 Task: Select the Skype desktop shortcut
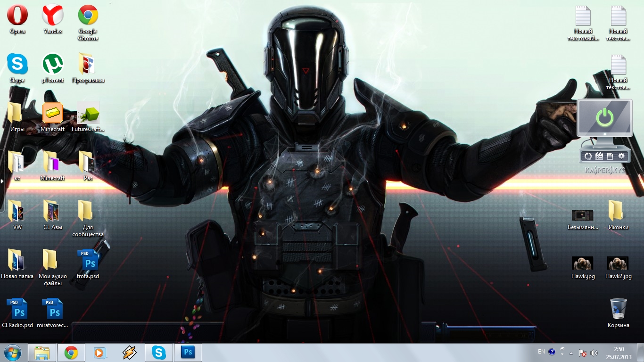tap(17, 68)
